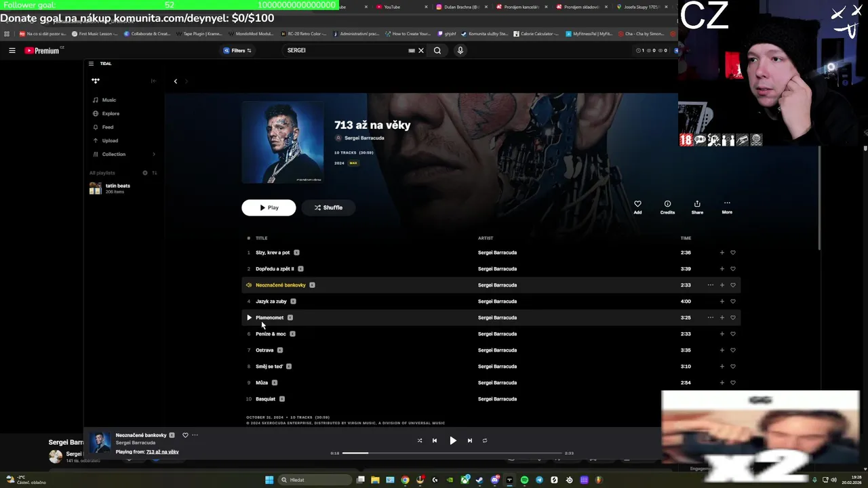Favorite 'Dopředu a zpět II' with heart
Viewport: 868px width, 488px height.
pos(732,268)
